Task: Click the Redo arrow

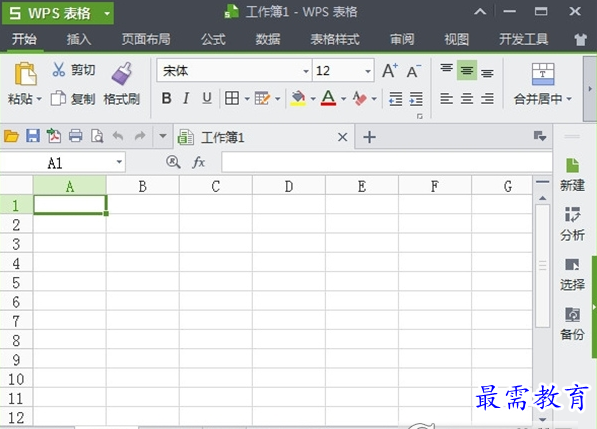Action: pos(140,136)
